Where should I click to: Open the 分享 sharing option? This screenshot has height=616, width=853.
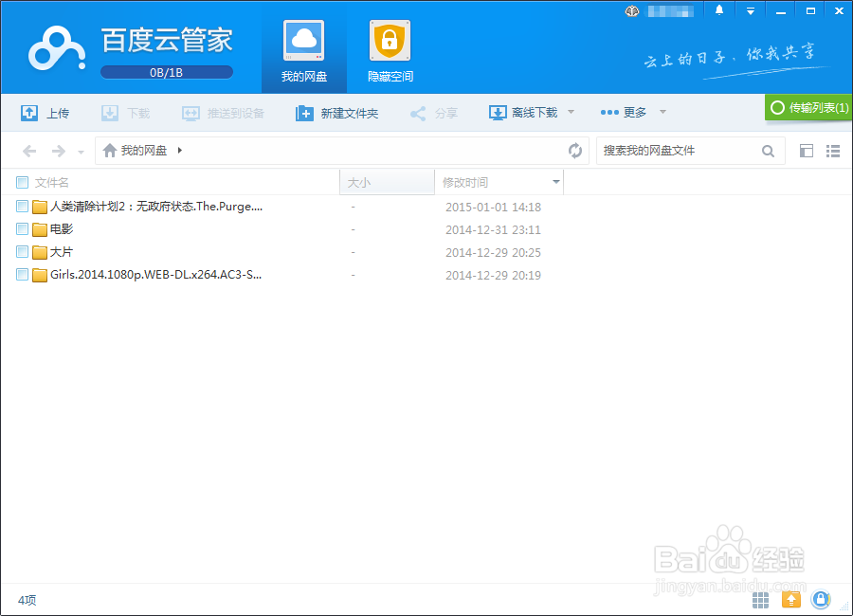pos(434,112)
